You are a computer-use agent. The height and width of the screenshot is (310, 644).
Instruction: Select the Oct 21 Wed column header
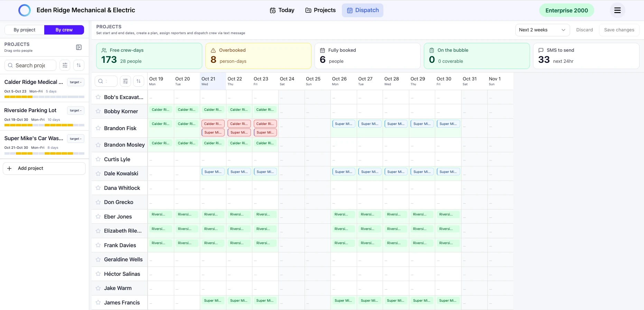click(213, 81)
